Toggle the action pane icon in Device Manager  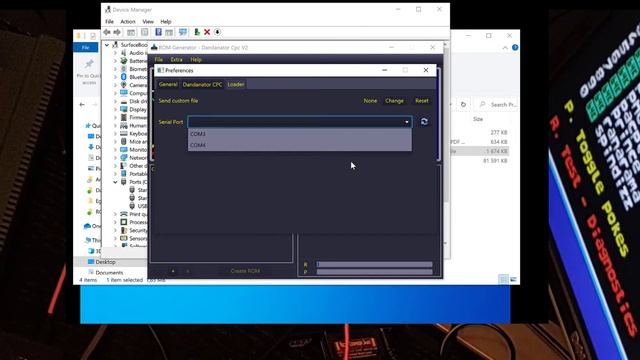pyautogui.click(x=169, y=32)
